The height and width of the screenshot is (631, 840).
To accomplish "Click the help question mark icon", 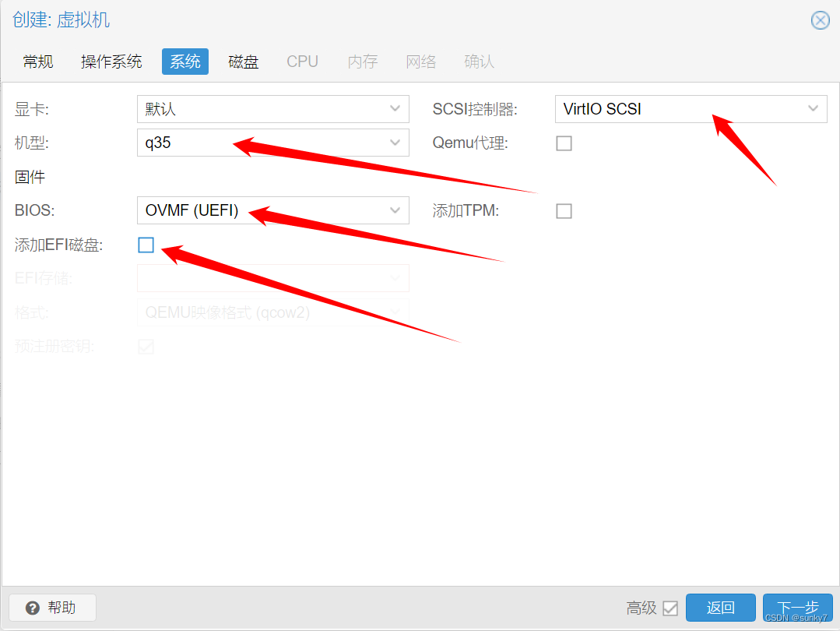I will coord(33,608).
